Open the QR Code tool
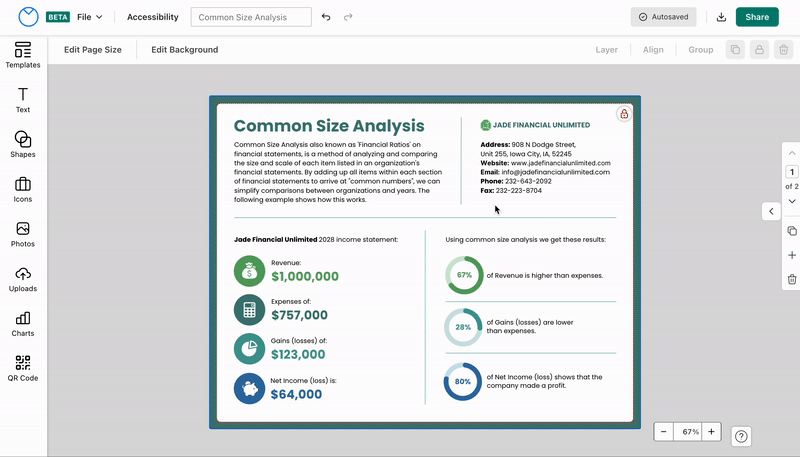 pyautogui.click(x=23, y=370)
